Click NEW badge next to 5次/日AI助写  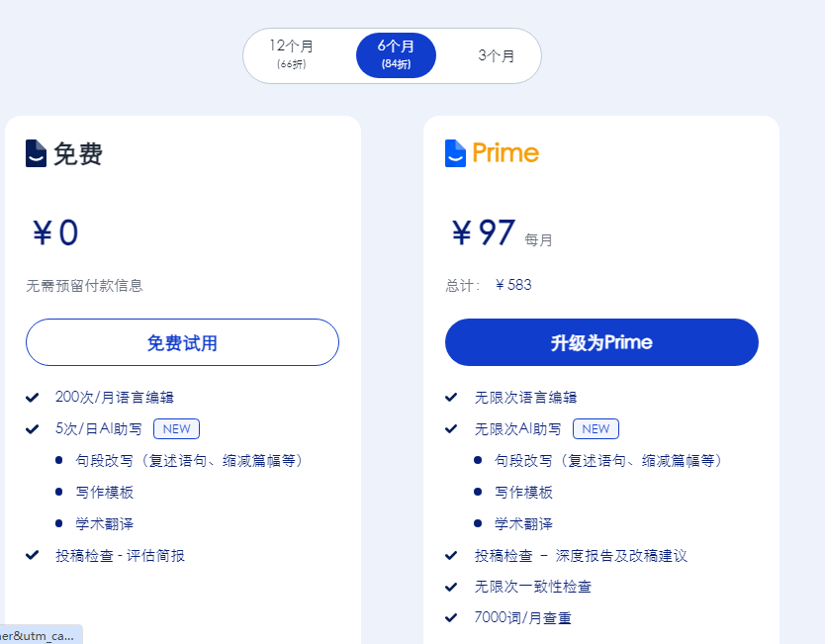tap(176, 428)
